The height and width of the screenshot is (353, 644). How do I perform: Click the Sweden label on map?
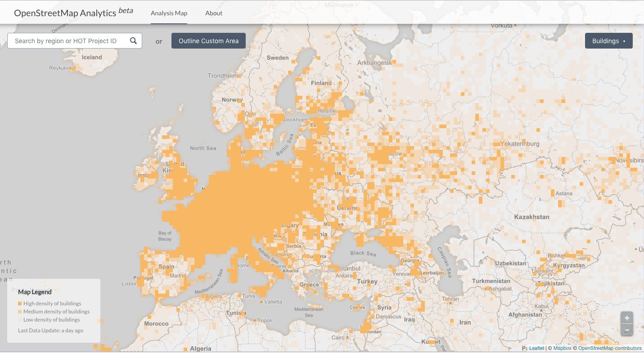(278, 58)
